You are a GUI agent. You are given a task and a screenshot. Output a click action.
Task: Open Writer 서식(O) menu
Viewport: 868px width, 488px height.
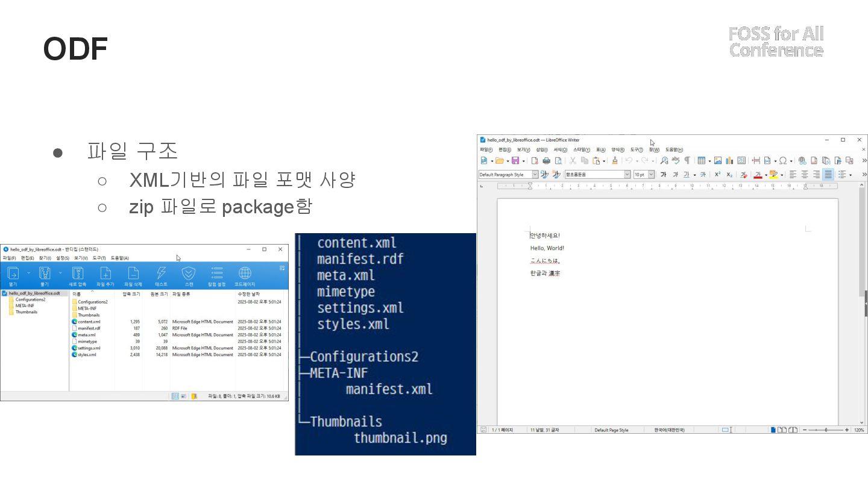560,149
